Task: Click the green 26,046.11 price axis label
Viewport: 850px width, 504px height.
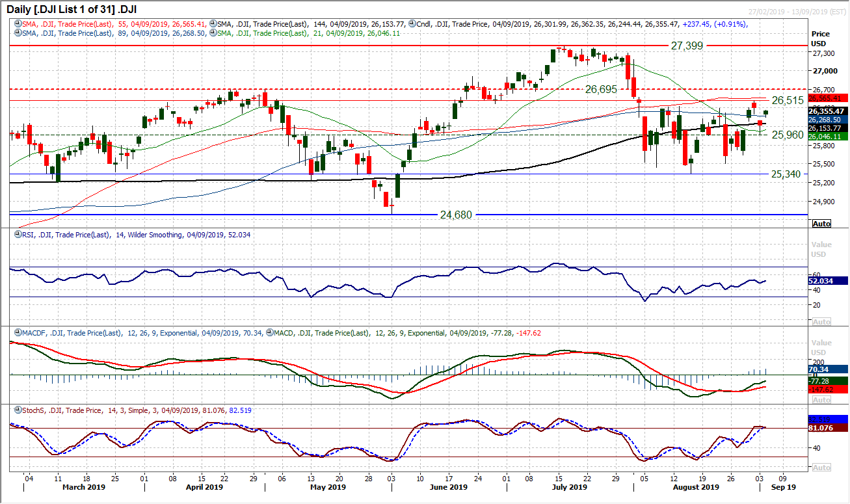Action: pos(827,137)
